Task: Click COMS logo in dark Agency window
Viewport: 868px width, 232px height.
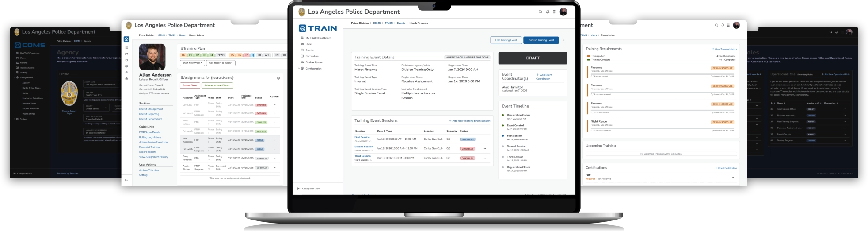Action: click(30, 45)
